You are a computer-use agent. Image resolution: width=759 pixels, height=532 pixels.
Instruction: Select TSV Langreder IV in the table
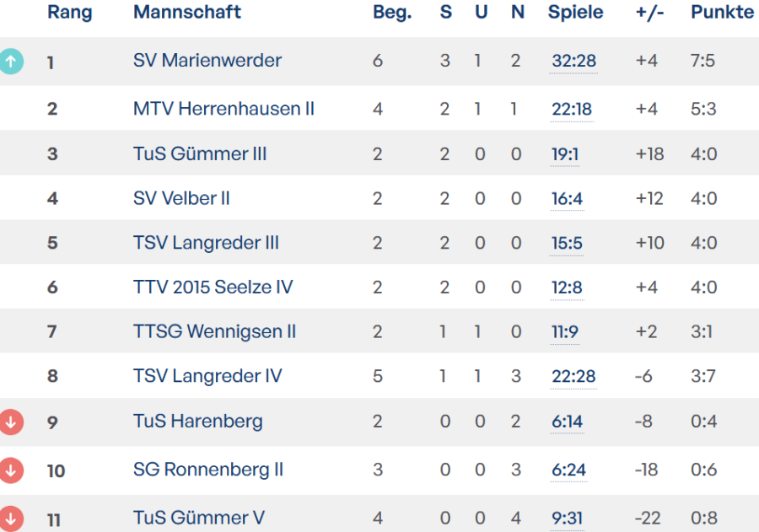pyautogui.click(x=207, y=376)
